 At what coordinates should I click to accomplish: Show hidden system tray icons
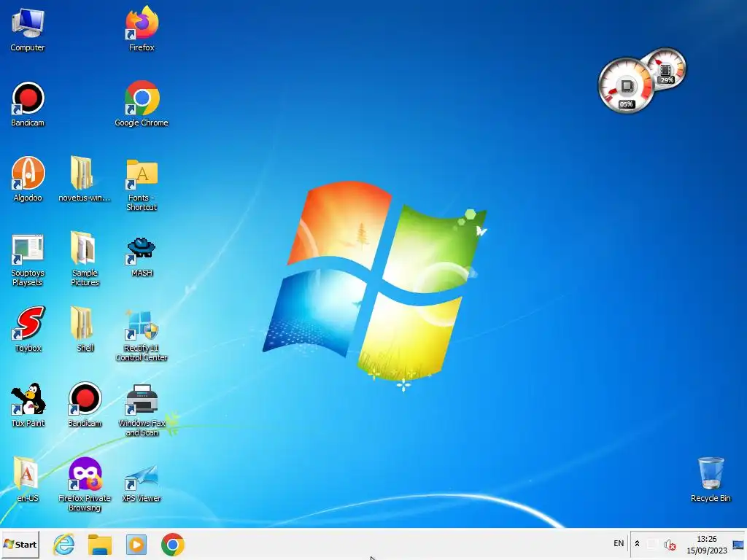coord(637,543)
